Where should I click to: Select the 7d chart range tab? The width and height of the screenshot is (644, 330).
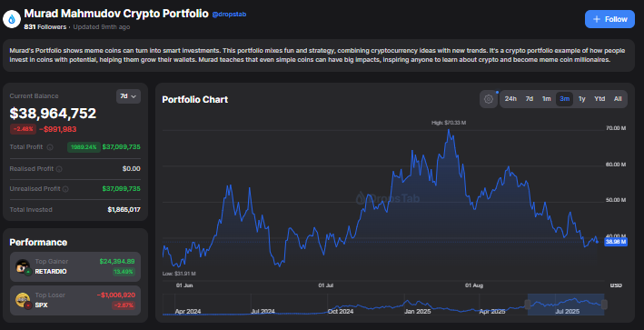530,99
